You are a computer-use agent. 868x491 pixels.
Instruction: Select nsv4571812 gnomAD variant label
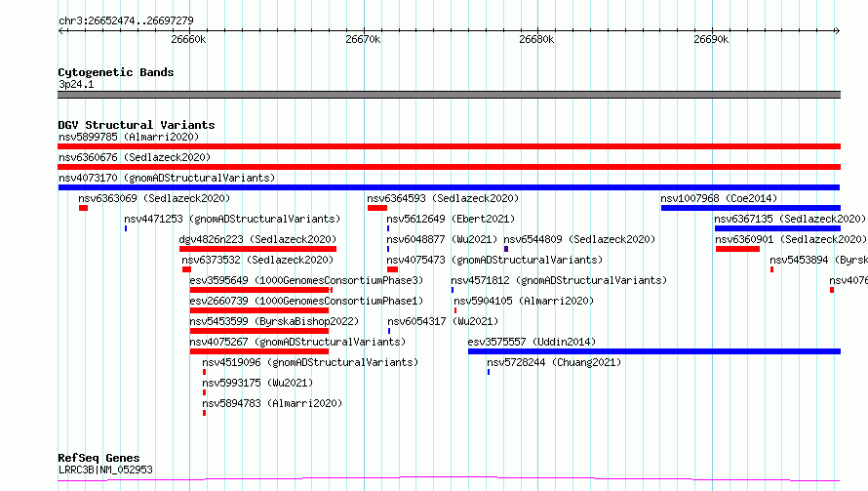[559, 280]
